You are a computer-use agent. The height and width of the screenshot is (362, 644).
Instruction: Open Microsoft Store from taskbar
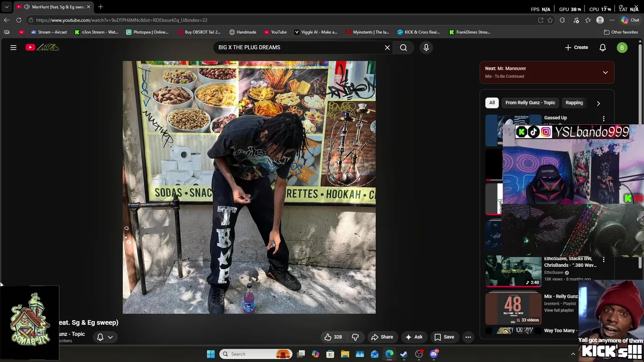coord(330,354)
